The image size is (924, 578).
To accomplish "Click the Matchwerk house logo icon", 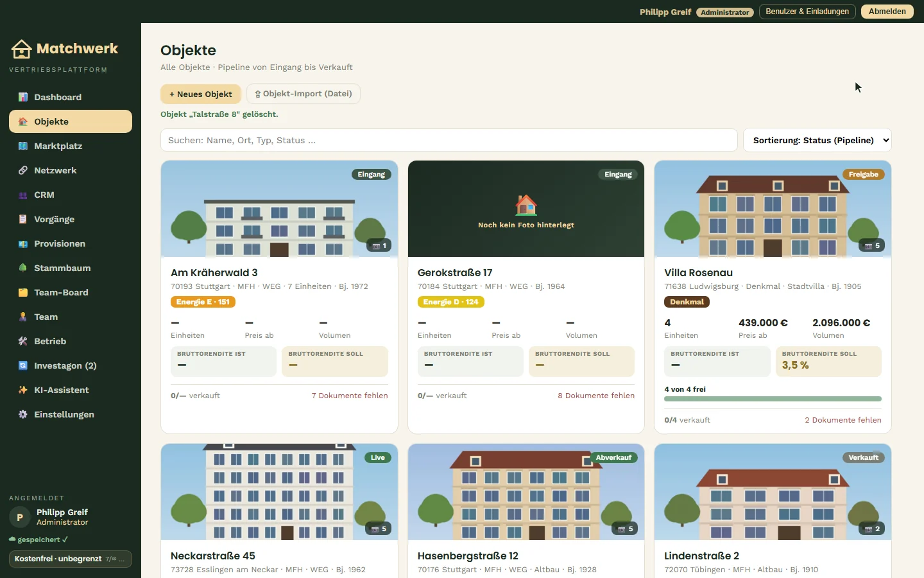I will coord(21,49).
